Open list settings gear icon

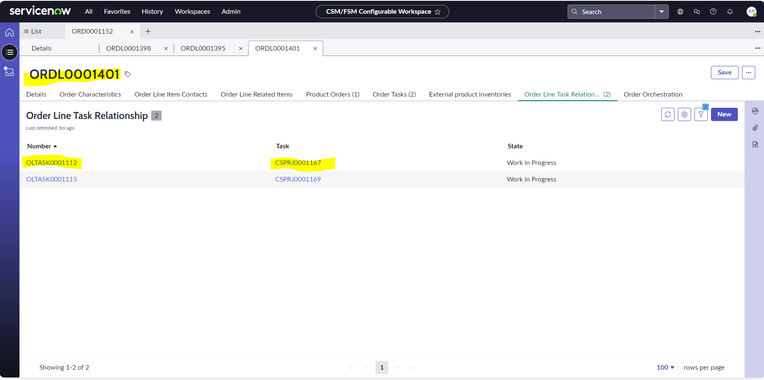(685, 114)
